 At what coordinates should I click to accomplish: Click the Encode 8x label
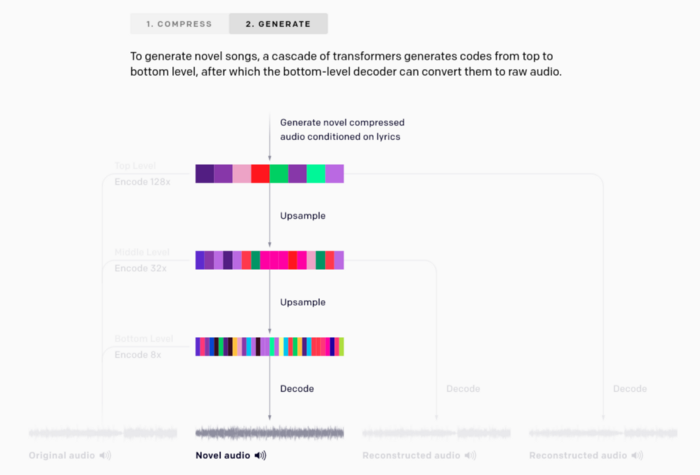pyautogui.click(x=138, y=355)
